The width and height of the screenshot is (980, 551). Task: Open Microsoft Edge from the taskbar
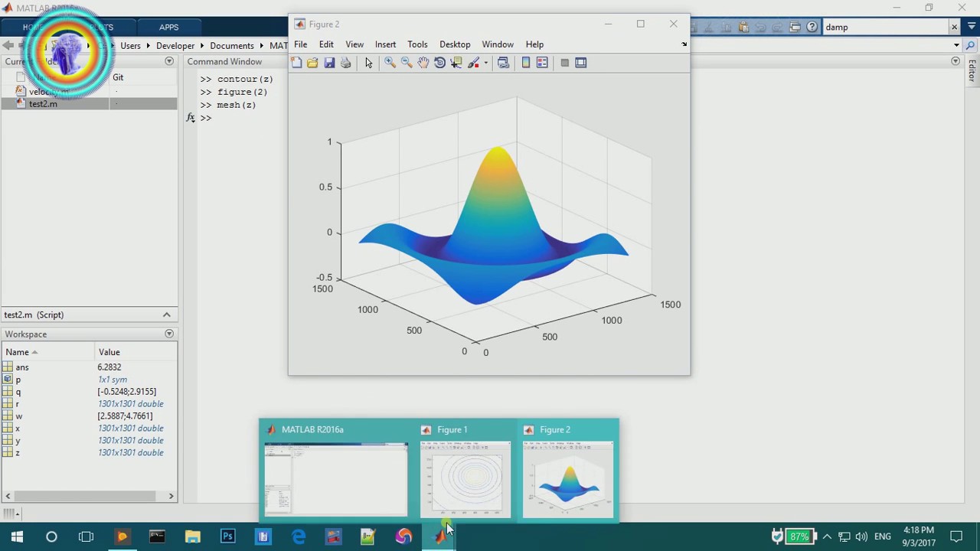[x=298, y=536]
